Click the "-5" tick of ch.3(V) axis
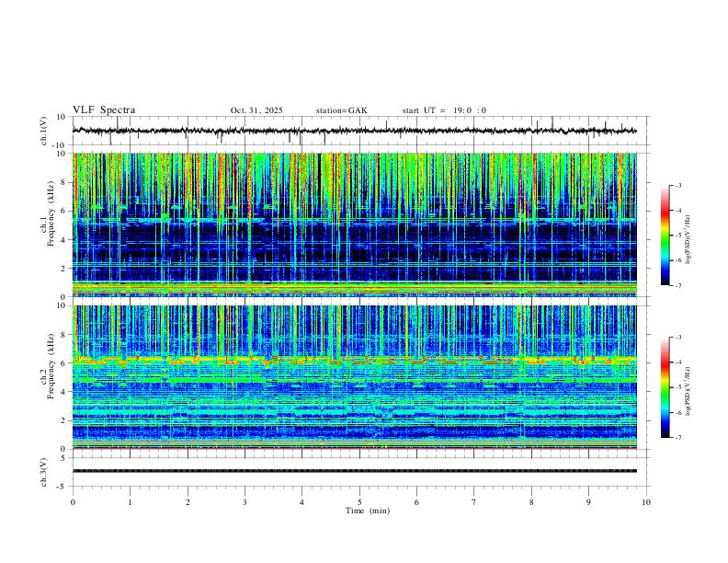 (61, 487)
